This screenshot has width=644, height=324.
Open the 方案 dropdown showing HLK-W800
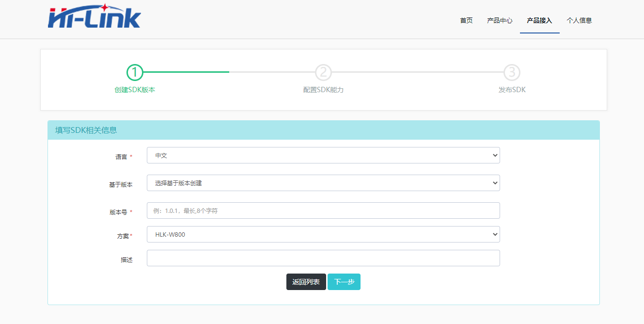tap(323, 234)
